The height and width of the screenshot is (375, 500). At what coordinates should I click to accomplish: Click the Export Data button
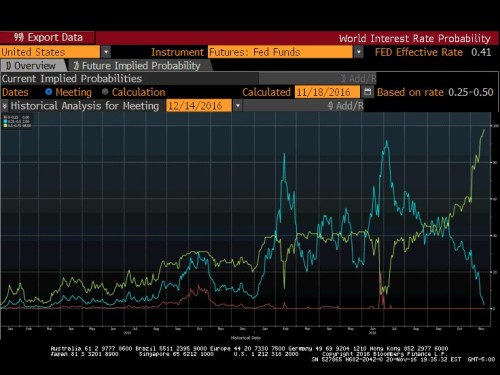click(48, 37)
